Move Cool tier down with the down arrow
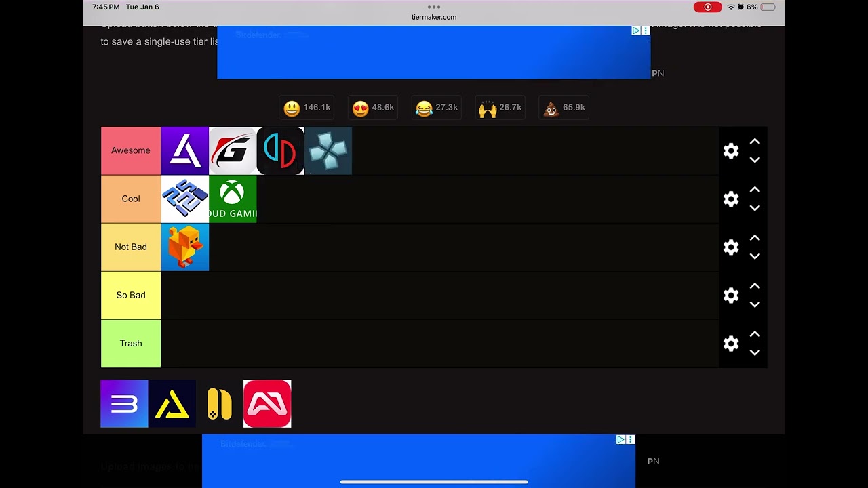 click(755, 208)
